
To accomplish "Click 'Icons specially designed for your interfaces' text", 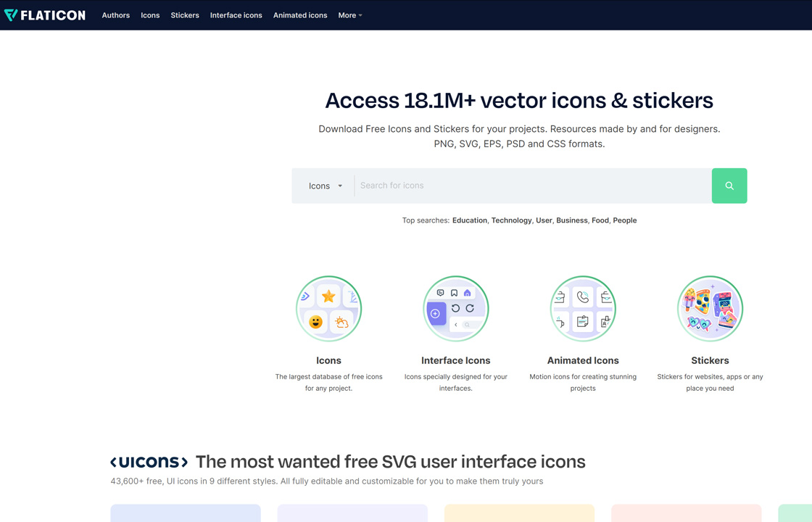I will point(456,383).
